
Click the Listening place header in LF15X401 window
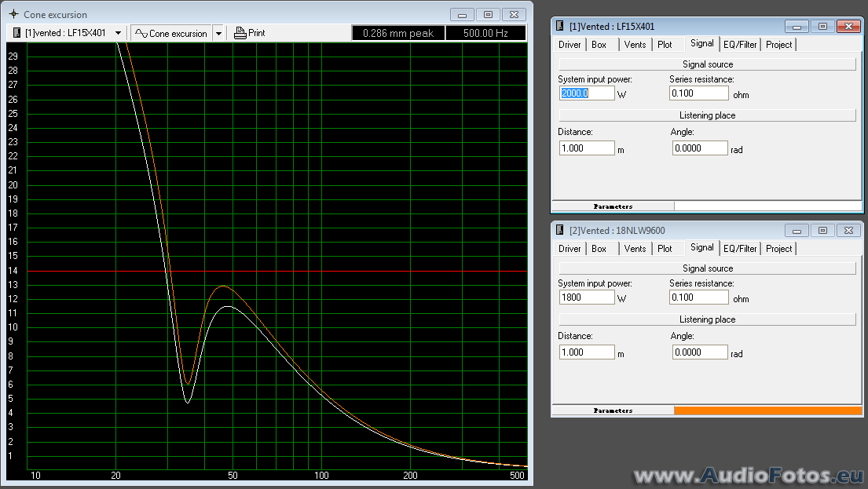708,115
